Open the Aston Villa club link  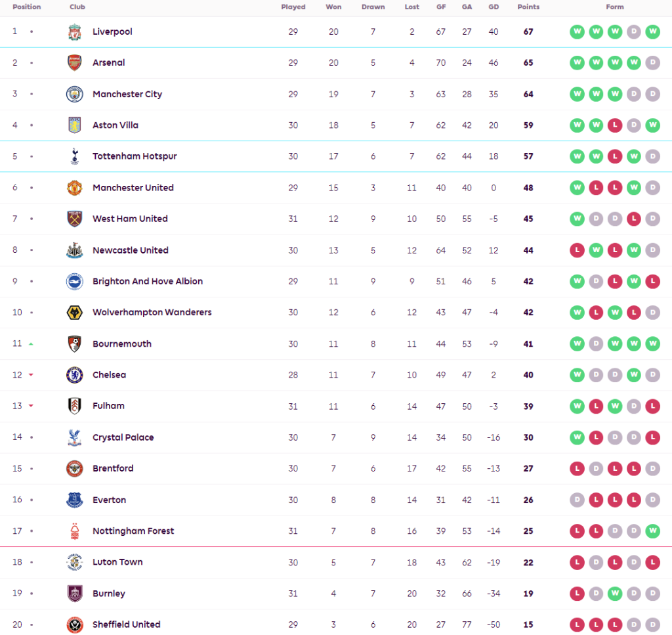115,125
